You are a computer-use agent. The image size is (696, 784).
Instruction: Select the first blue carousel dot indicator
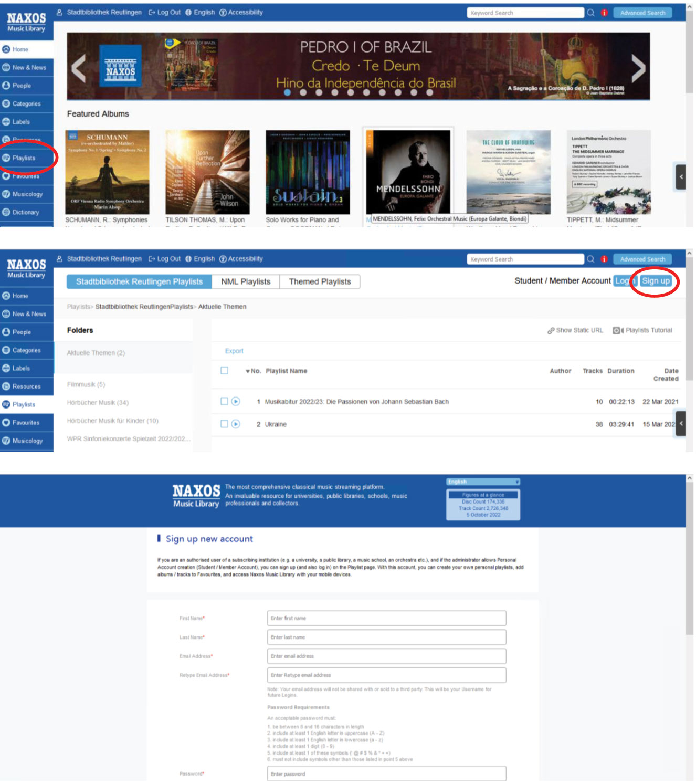click(287, 92)
